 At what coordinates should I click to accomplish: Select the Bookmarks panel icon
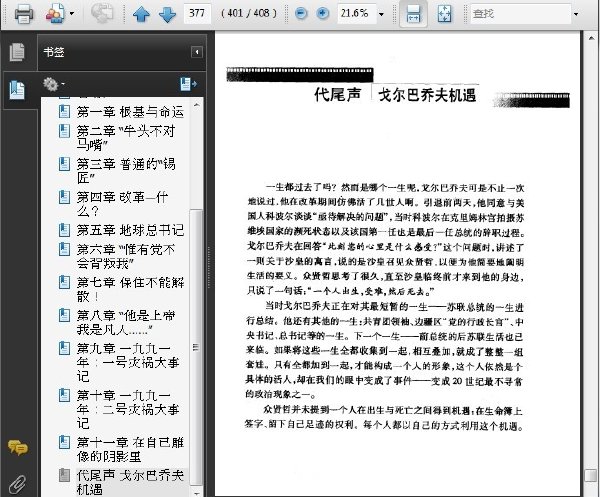pyautogui.click(x=17, y=90)
